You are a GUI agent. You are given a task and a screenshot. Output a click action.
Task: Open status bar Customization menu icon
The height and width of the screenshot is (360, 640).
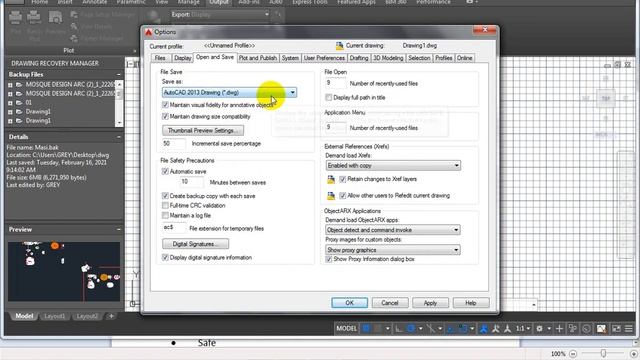pos(629,328)
